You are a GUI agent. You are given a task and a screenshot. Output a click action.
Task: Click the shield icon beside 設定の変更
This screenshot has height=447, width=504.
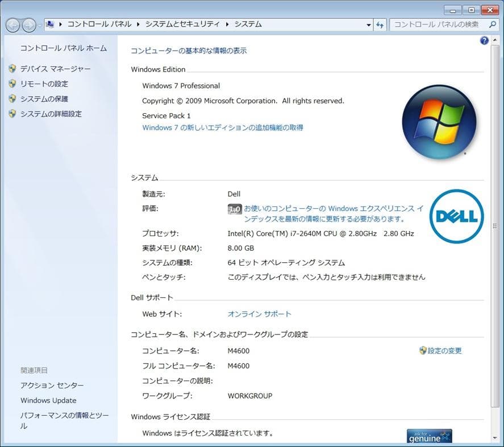coord(422,351)
